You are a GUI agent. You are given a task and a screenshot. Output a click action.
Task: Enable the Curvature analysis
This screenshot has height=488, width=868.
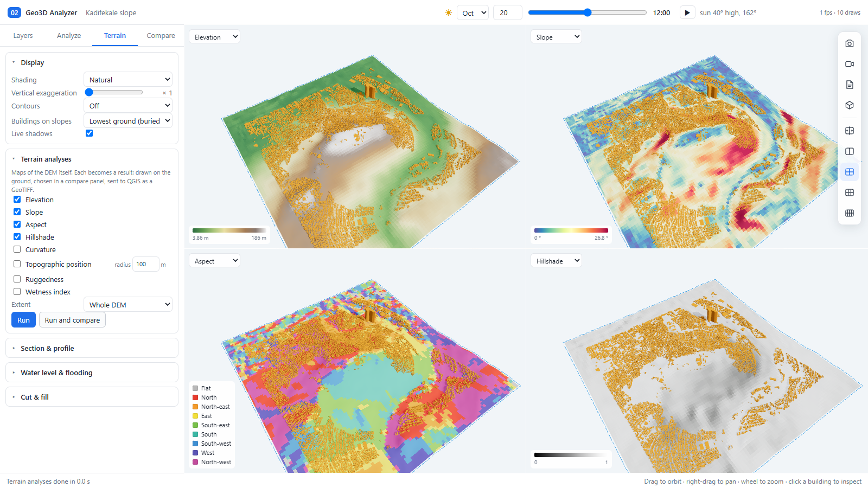(x=17, y=249)
